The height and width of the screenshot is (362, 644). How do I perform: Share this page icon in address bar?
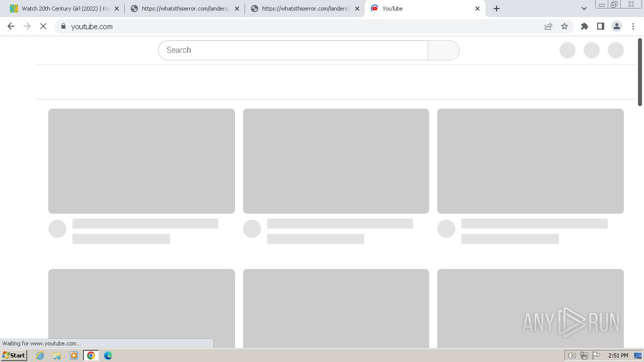point(548,26)
